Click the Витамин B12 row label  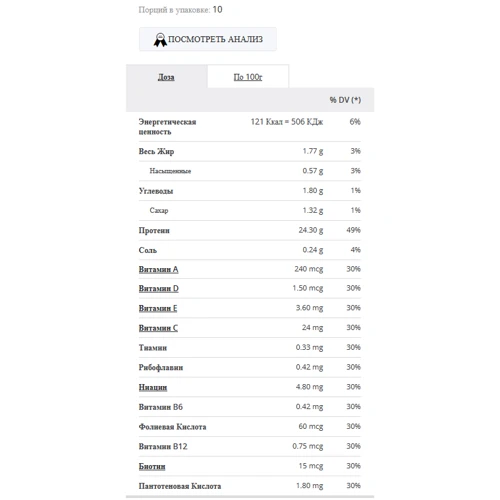point(163,446)
